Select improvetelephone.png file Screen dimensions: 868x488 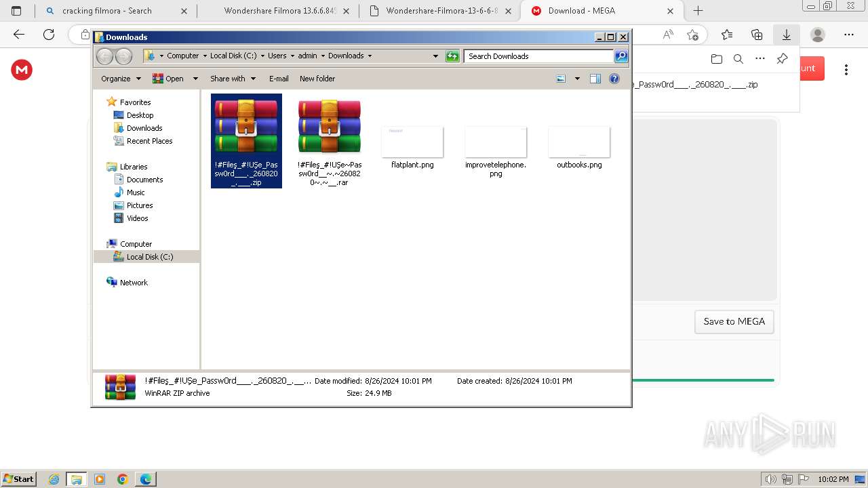496,151
